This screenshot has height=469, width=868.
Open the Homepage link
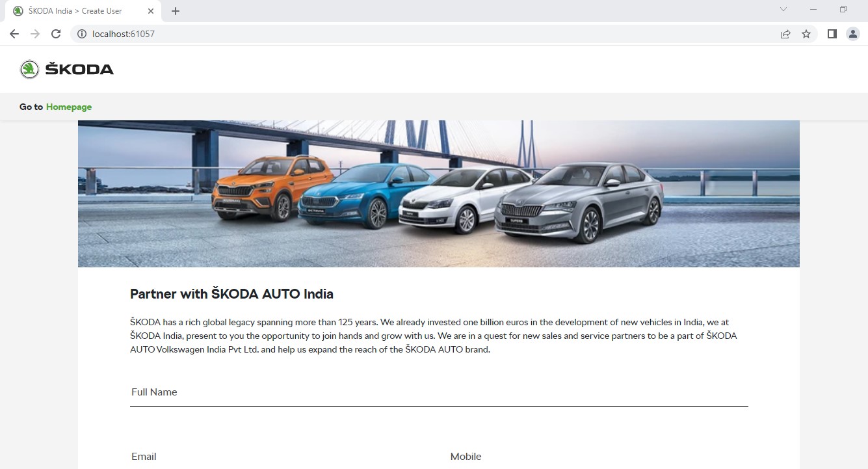pyautogui.click(x=69, y=107)
